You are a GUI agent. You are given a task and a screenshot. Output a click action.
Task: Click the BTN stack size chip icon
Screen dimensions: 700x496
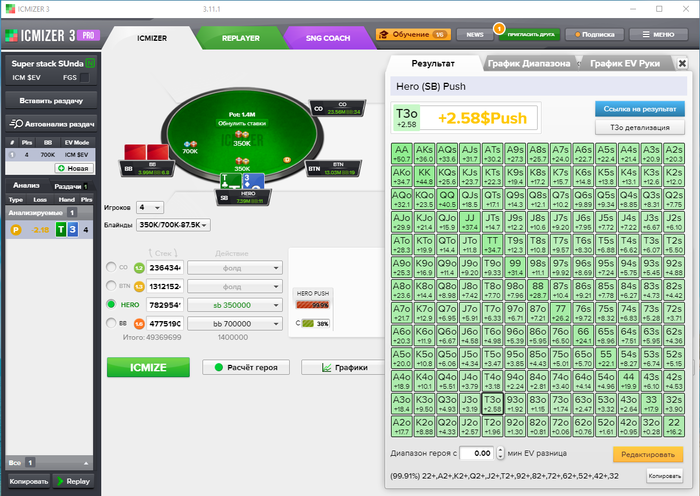139,287
